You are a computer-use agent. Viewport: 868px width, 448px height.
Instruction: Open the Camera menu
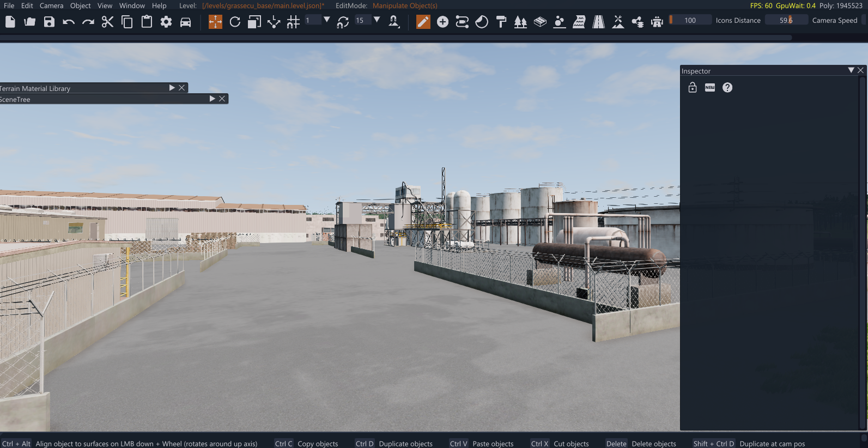click(52, 5)
